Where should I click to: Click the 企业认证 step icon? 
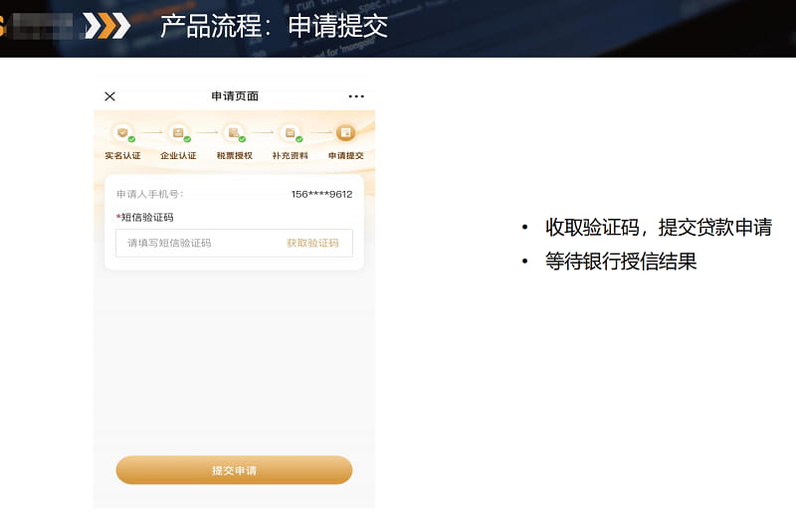178,132
